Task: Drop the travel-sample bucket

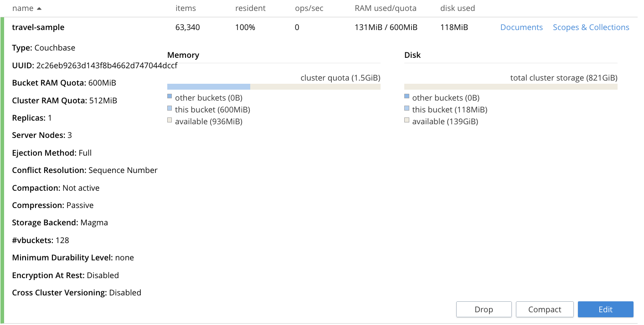Action: tap(484, 309)
